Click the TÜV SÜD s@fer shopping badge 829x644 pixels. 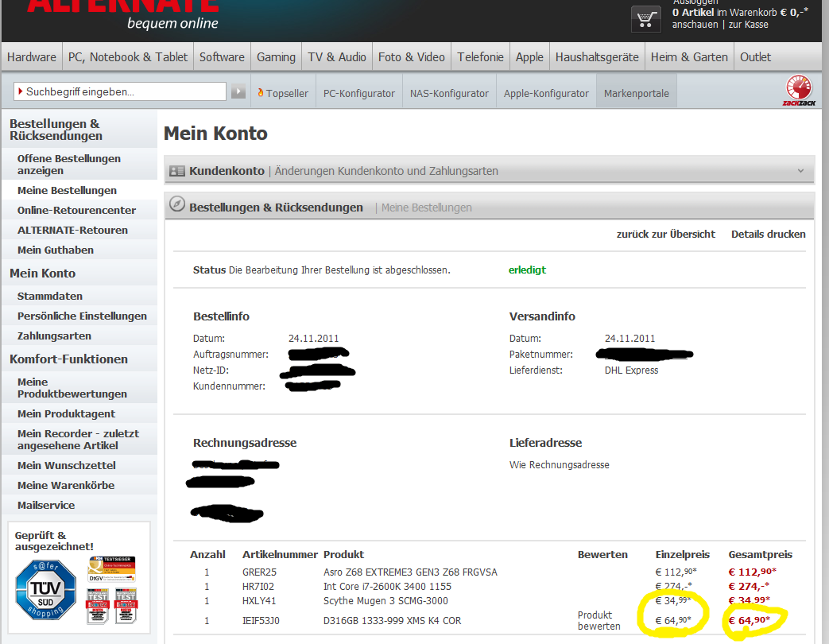pyautogui.click(x=46, y=589)
